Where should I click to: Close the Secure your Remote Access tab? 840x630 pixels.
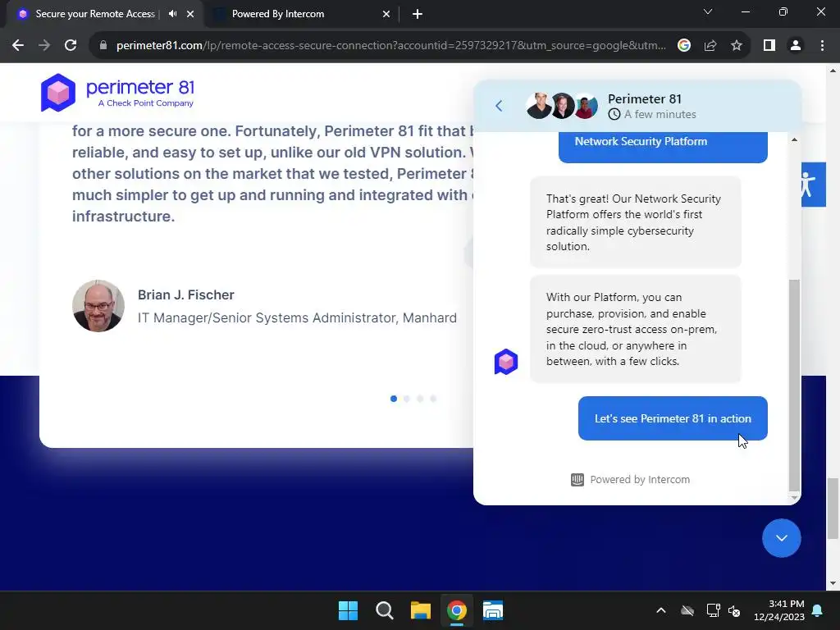[190, 14]
